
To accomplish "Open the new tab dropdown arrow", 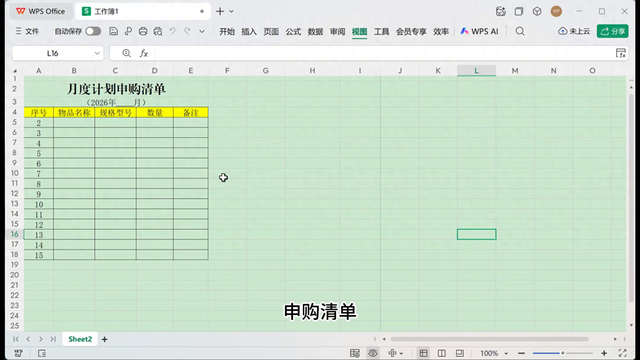I will click(x=231, y=11).
